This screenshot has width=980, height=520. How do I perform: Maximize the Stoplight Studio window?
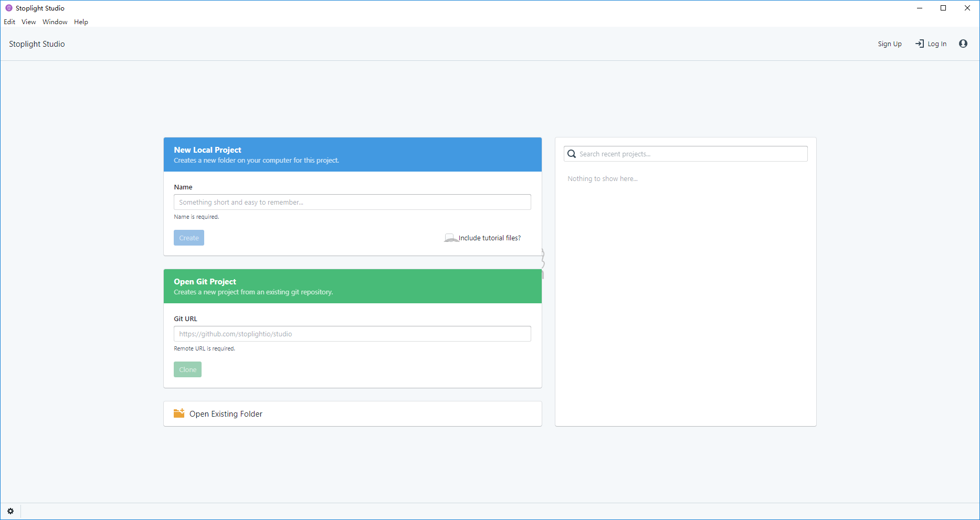[943, 8]
